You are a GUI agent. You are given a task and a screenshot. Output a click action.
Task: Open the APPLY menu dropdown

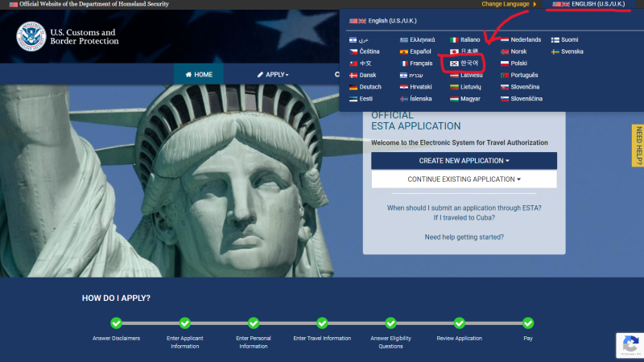[273, 75]
